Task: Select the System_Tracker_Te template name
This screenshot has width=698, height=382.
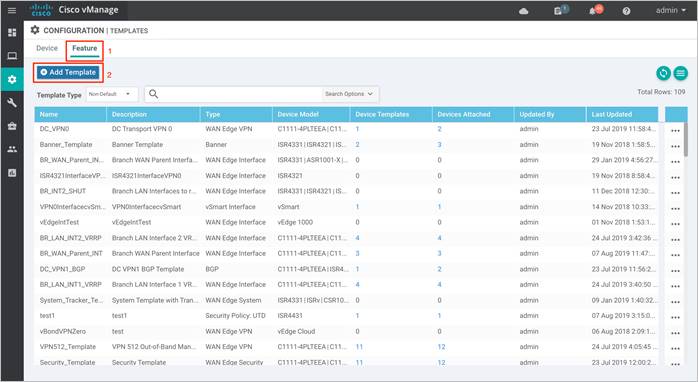Action: click(71, 300)
